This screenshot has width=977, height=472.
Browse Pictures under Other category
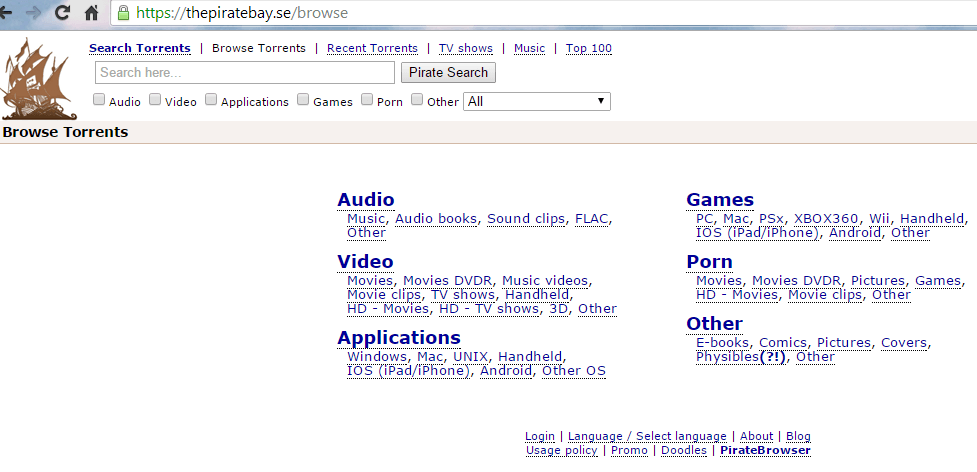(844, 343)
